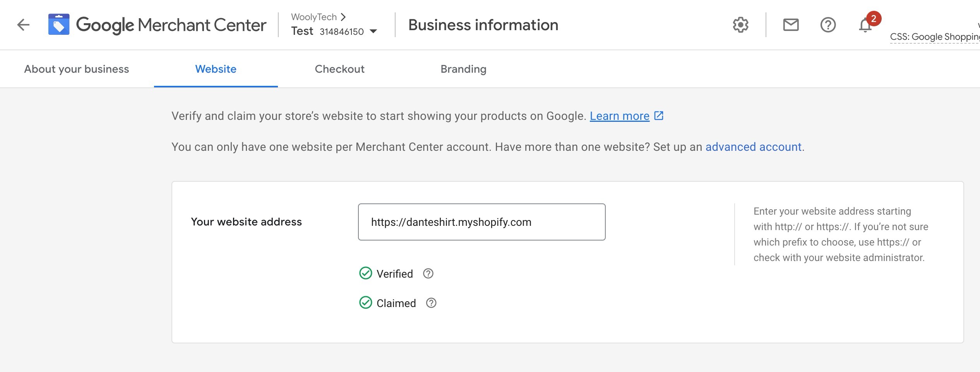The height and width of the screenshot is (372, 980).
Task: Click the Business information page heading
Action: click(483, 25)
